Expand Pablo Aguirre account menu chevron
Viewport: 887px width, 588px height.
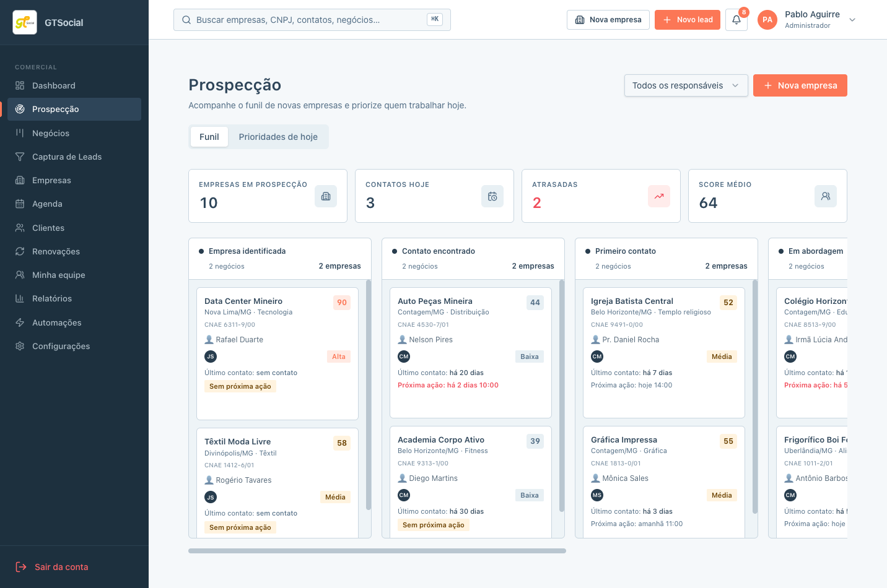(852, 20)
